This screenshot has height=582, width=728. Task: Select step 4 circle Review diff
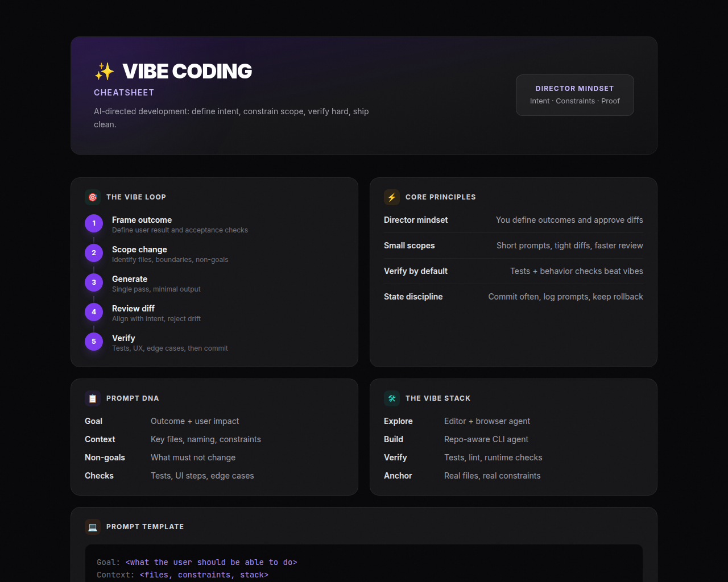pos(94,312)
